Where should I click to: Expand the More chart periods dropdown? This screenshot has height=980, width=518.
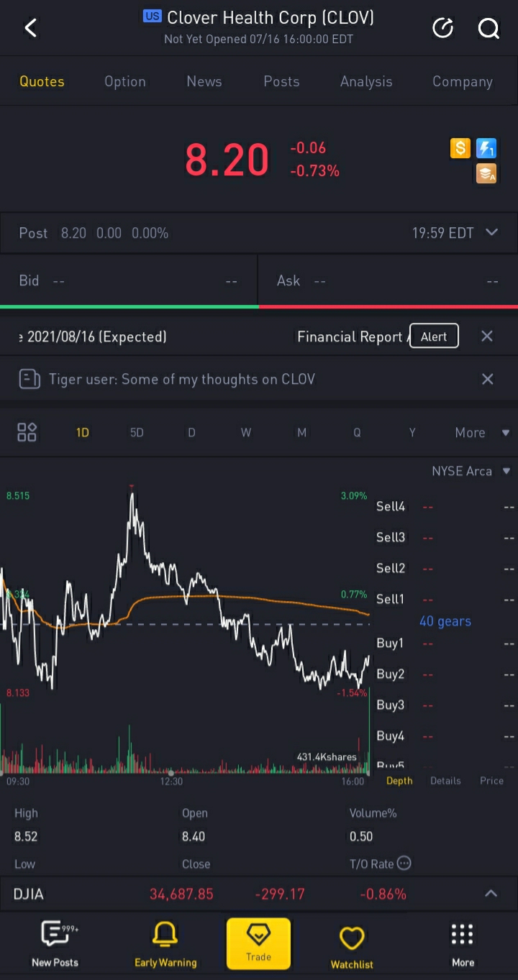pos(482,432)
